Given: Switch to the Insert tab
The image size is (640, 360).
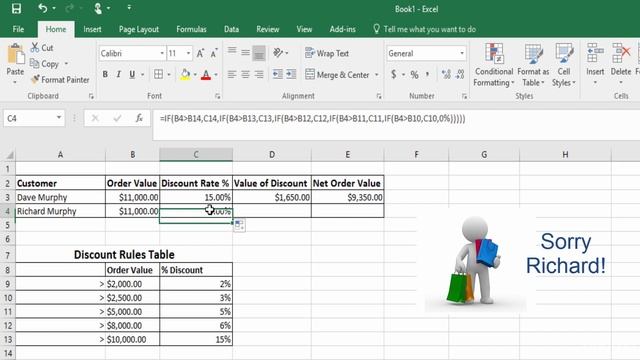Looking at the screenshot, I should pos(92,29).
